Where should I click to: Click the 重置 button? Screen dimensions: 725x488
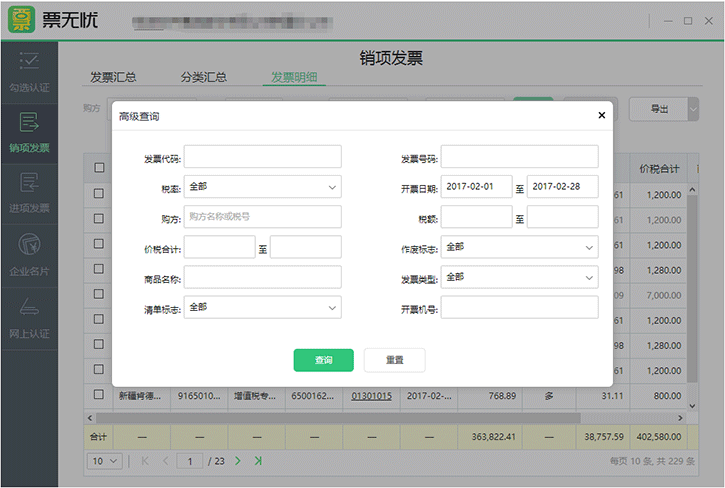click(394, 360)
